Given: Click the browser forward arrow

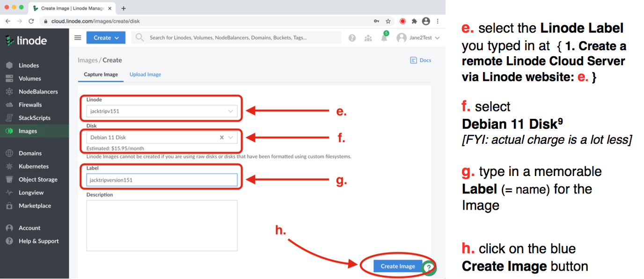Looking at the screenshot, I should click(20, 21).
